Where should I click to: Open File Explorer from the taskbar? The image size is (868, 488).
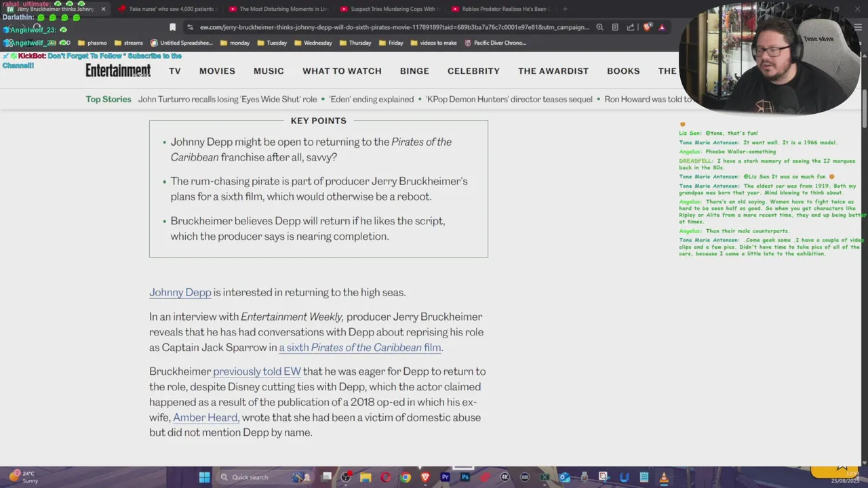pos(366,477)
